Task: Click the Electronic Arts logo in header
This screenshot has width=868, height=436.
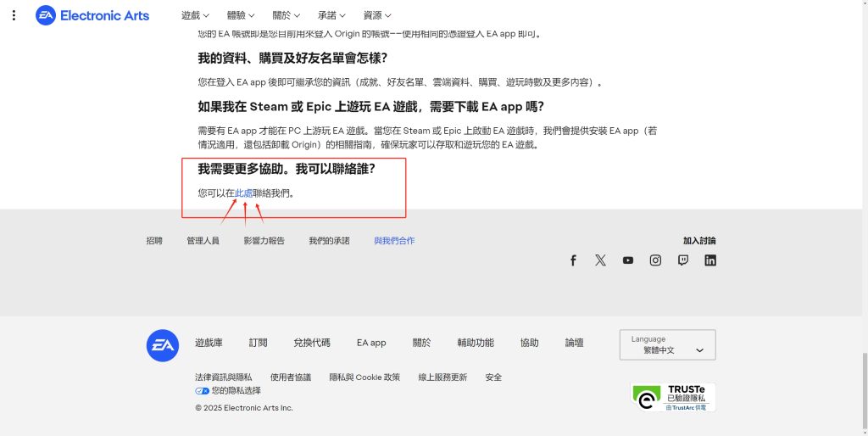Action: pyautogui.click(x=92, y=15)
